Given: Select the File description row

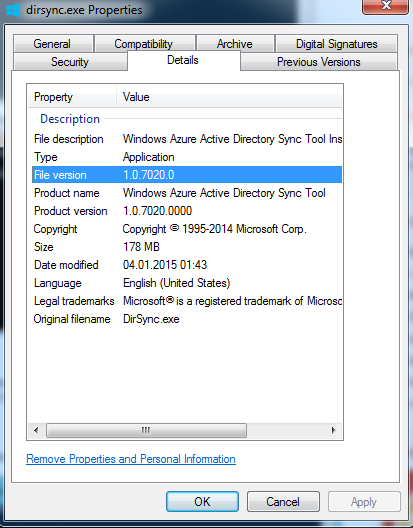Looking at the screenshot, I should pyautogui.click(x=187, y=139).
